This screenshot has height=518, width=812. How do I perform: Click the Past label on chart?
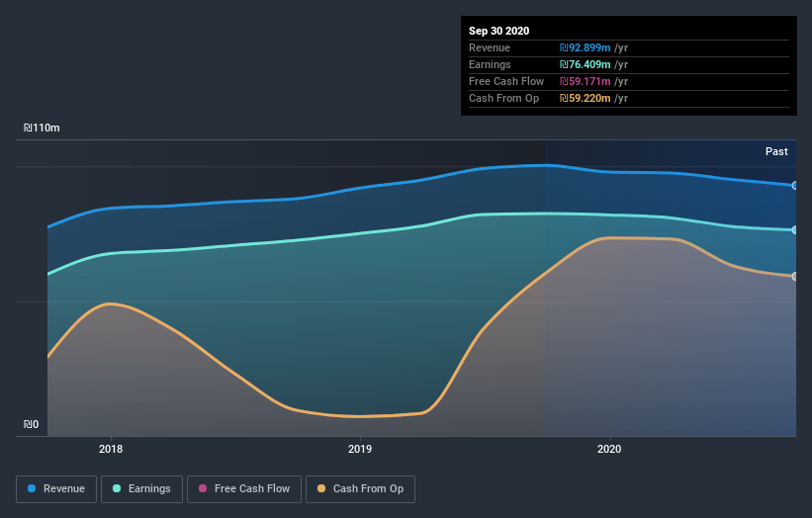776,151
